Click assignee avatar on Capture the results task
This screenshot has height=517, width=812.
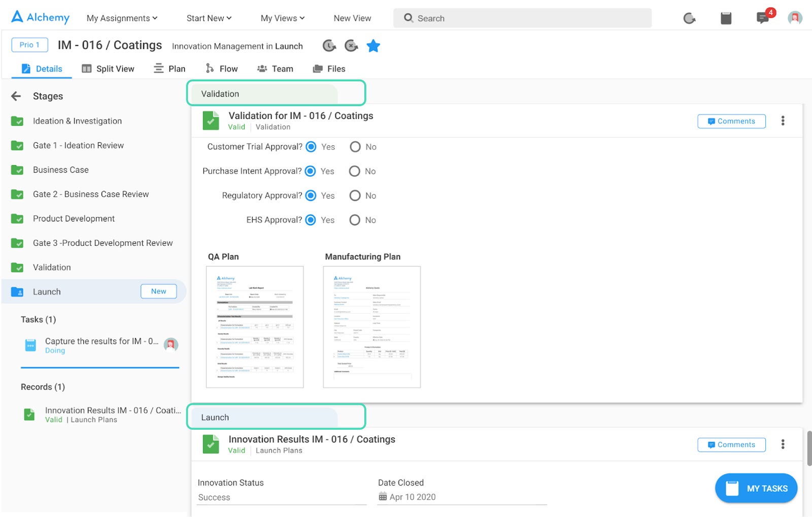tap(171, 345)
